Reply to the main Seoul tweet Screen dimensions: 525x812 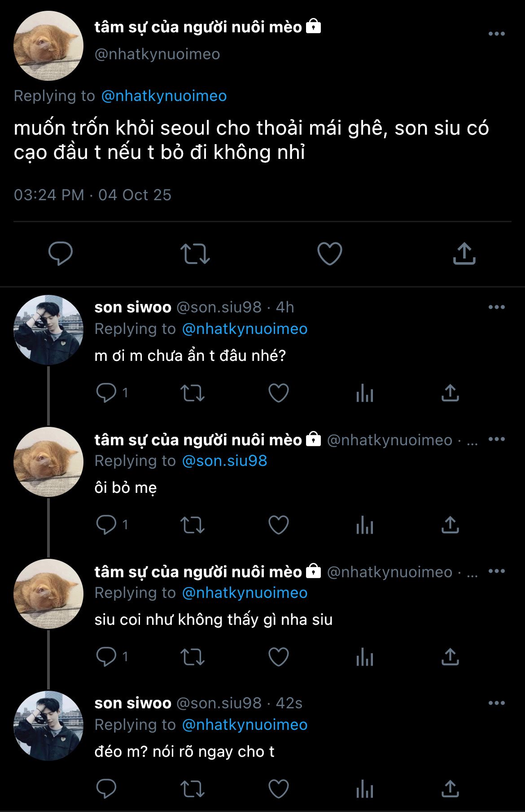(61, 253)
